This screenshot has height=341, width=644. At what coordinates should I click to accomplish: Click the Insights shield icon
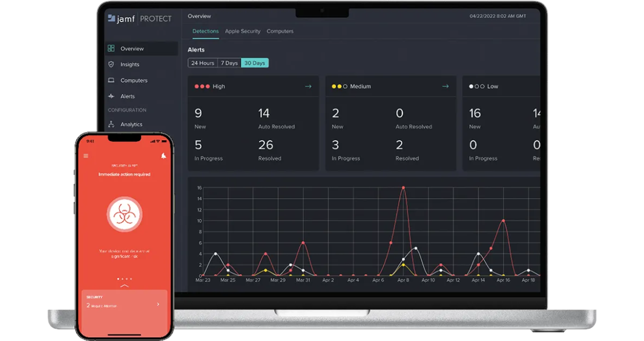tap(111, 64)
